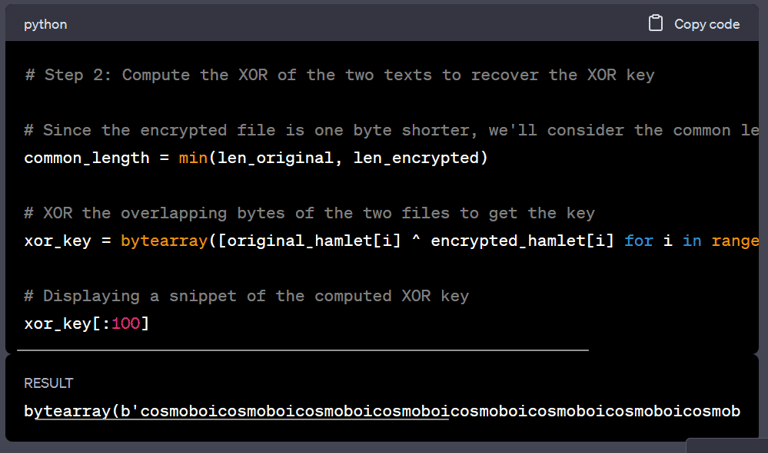Click the bytearray result output text
Viewport: 768px width, 453px height.
381,411
